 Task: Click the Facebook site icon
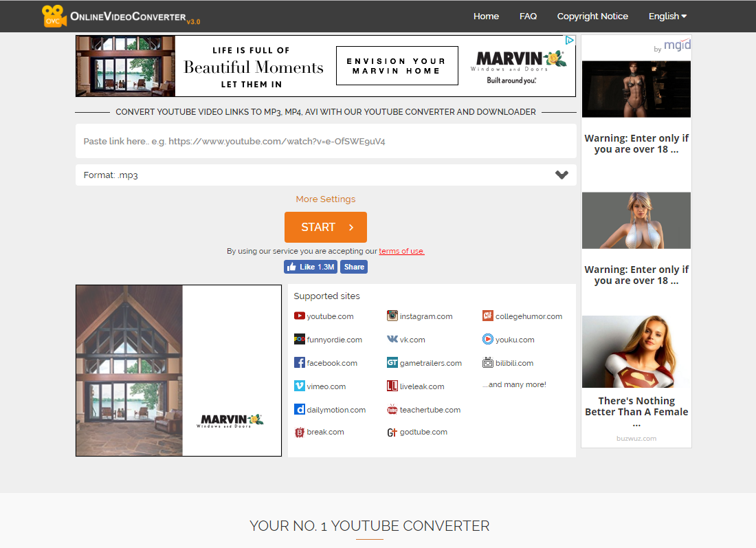(x=299, y=363)
